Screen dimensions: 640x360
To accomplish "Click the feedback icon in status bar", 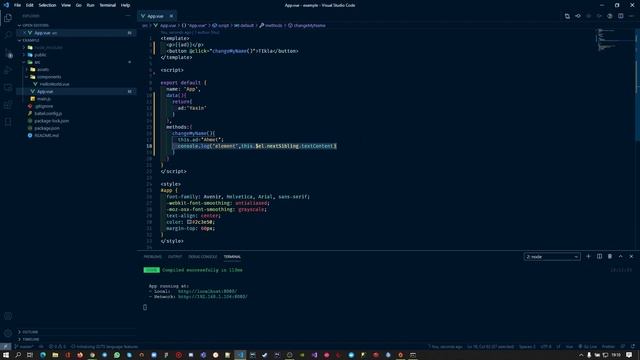I will [x=623, y=347].
